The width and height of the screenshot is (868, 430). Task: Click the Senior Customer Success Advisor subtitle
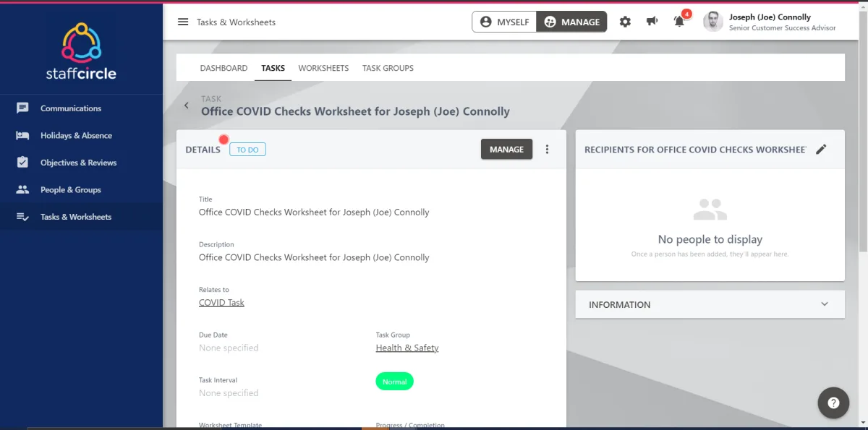click(783, 28)
